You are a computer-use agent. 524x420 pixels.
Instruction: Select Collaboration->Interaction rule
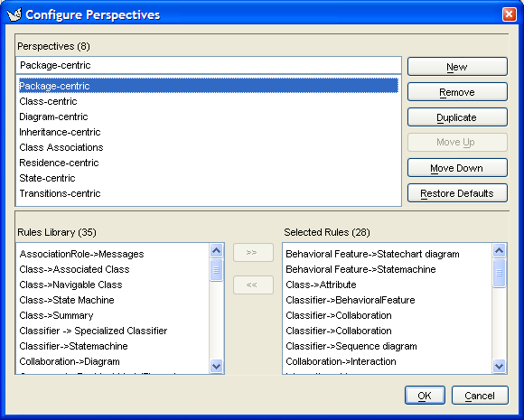pos(388,361)
